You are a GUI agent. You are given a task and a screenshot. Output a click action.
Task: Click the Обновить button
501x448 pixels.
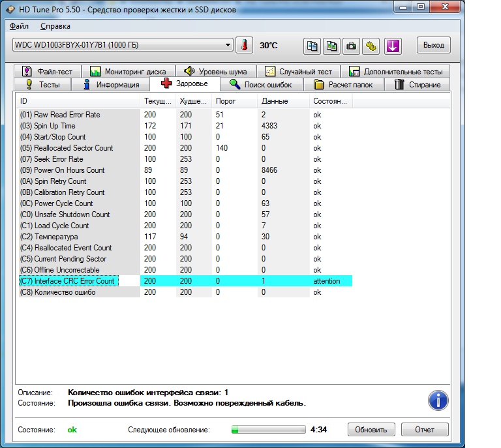click(x=371, y=430)
